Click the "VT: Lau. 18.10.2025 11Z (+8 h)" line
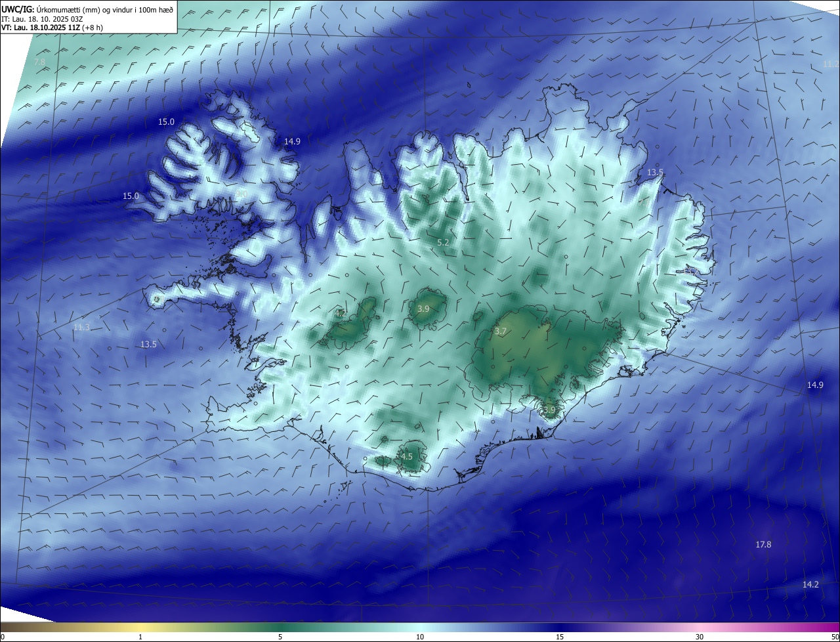 point(52,28)
